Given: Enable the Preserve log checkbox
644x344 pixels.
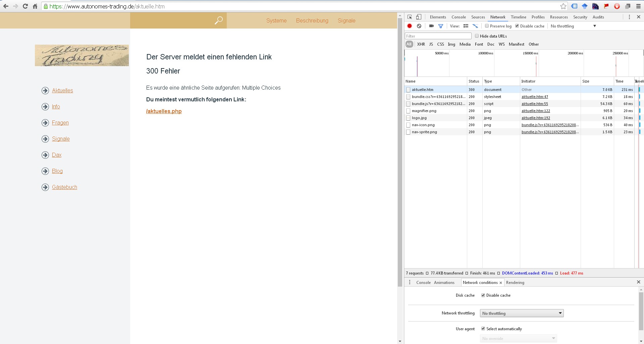Looking at the screenshot, I should (487, 26).
